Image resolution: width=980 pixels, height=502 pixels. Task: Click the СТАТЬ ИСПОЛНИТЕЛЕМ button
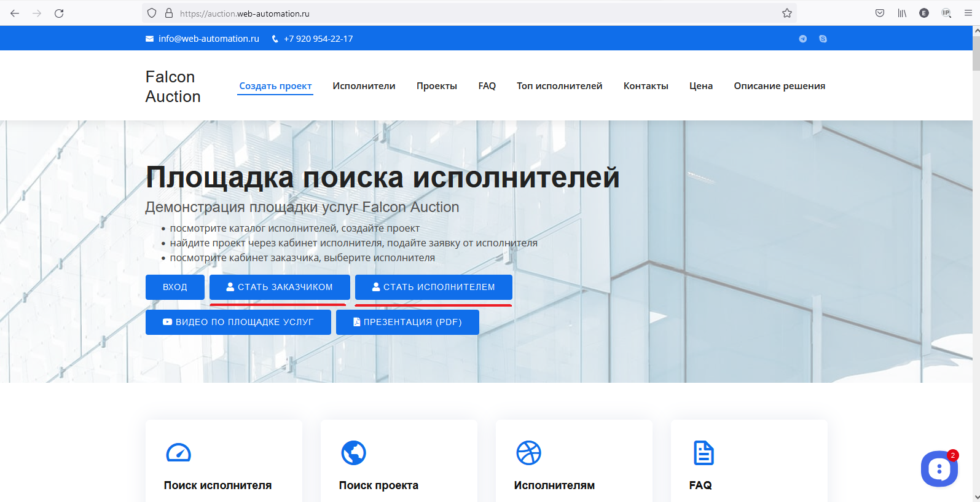(434, 287)
